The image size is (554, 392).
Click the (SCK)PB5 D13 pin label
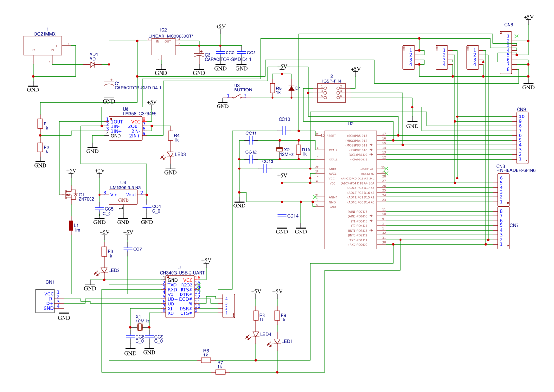coord(357,136)
